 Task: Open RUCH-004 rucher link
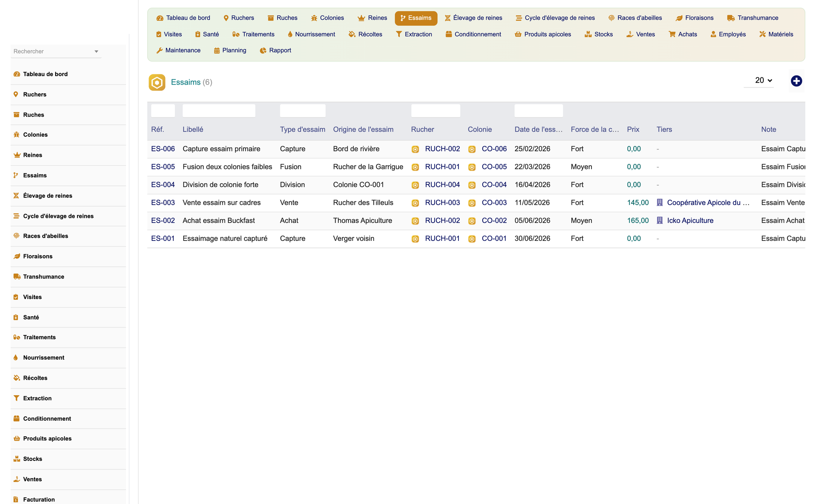pyautogui.click(x=442, y=184)
